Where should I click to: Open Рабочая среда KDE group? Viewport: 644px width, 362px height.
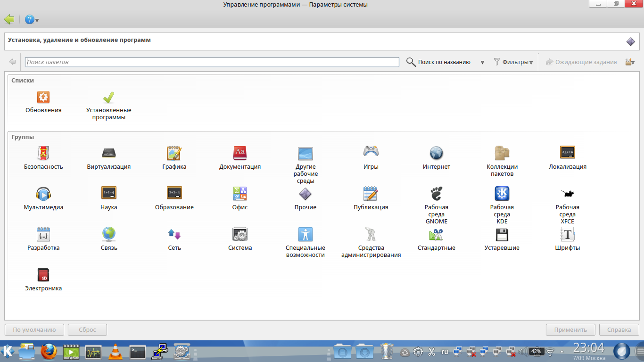pyautogui.click(x=502, y=206)
